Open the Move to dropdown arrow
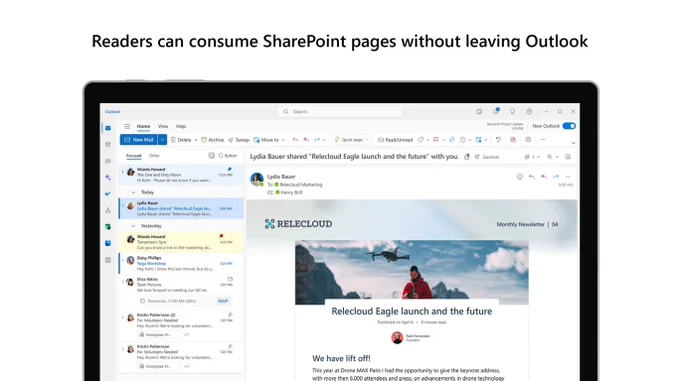Image resolution: width=680 pixels, height=381 pixels. pyautogui.click(x=283, y=140)
